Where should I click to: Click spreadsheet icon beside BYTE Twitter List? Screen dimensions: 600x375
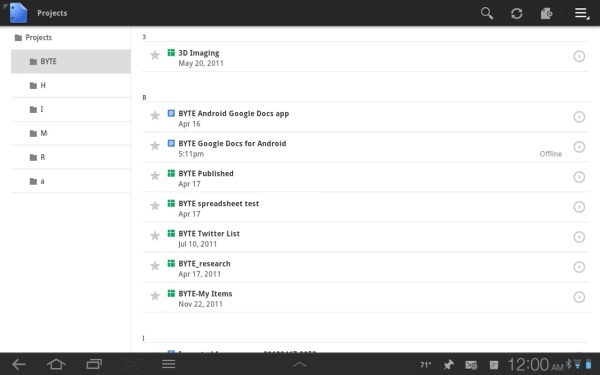point(171,233)
